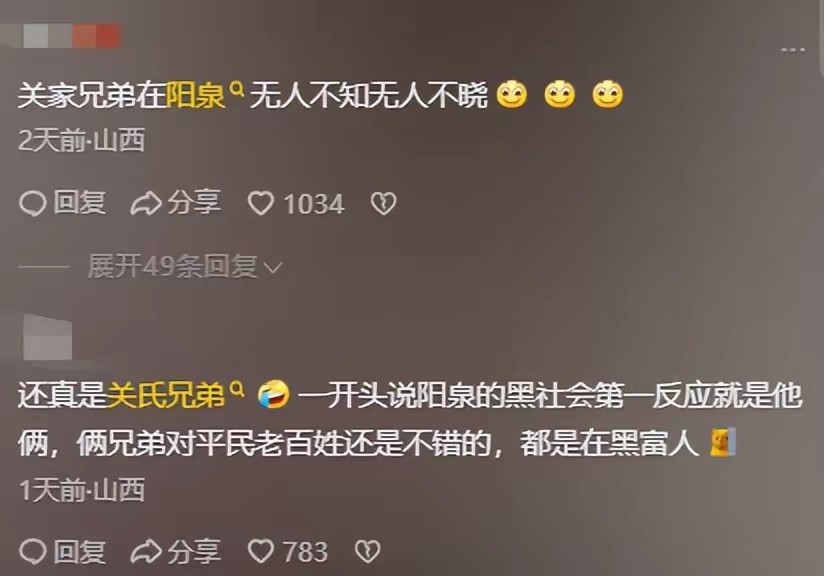Viewport: 824px width, 576px height.
Task: Open the highlighted 阳泉 search link
Action: click(x=196, y=96)
